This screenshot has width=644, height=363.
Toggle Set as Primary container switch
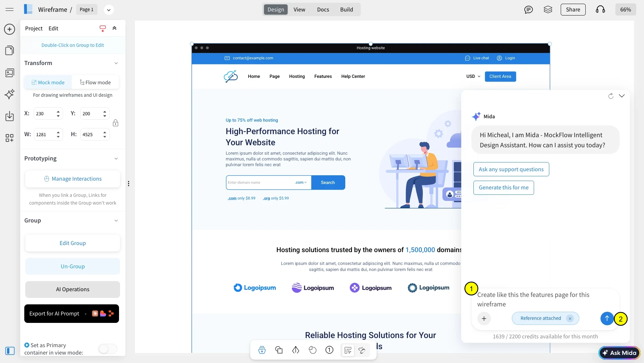point(108,349)
